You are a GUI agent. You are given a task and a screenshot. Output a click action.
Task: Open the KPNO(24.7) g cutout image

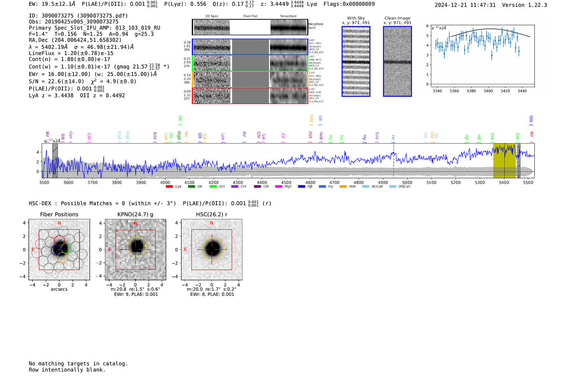135,250
